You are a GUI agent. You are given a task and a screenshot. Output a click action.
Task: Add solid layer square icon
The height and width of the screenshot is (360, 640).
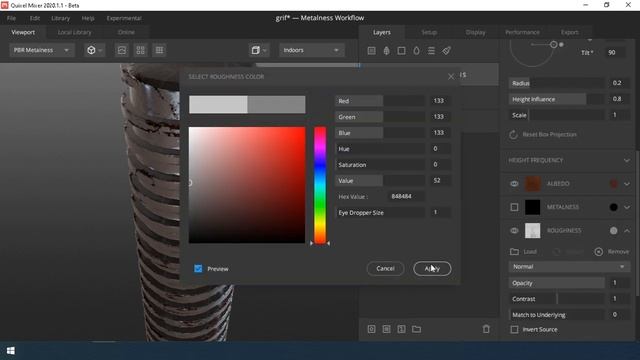(x=401, y=51)
